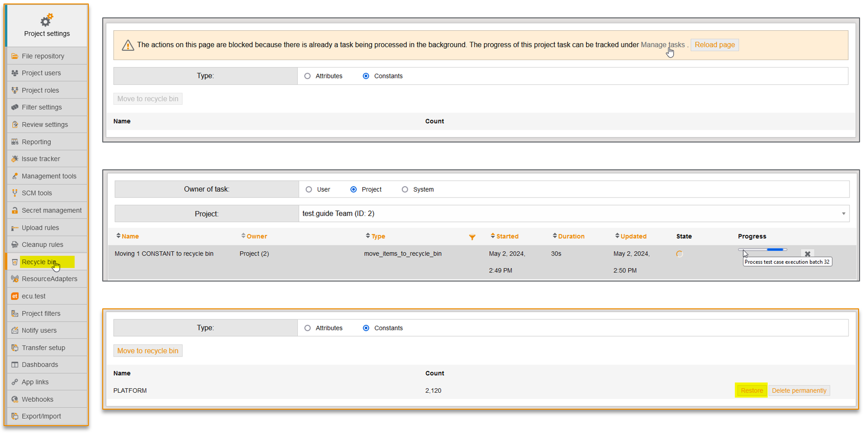Open Recycle bin in the sidebar
868x434 pixels.
39,262
